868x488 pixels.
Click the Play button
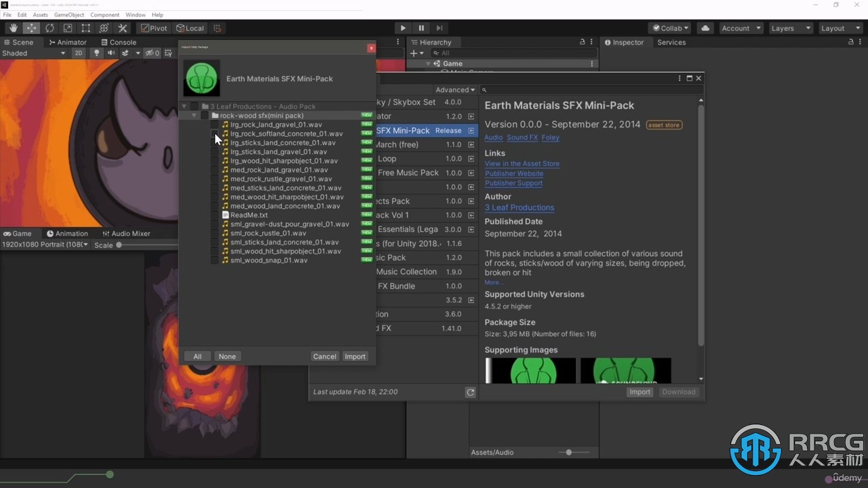point(403,28)
